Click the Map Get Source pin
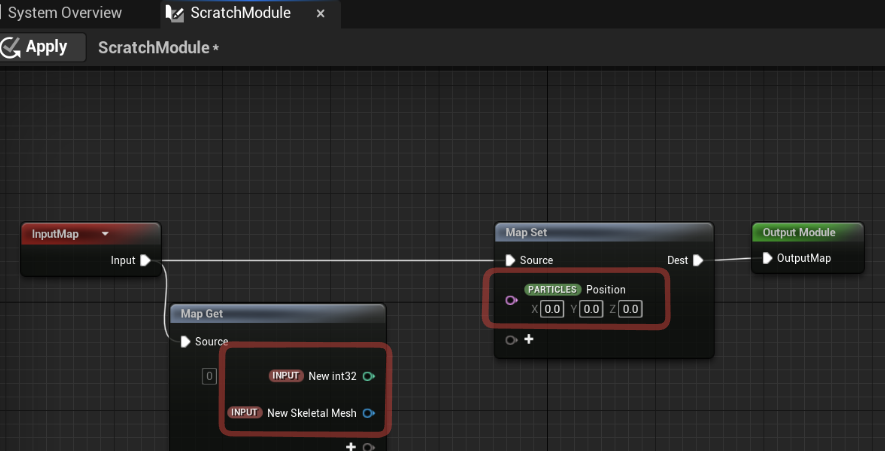This screenshot has height=451, width=885. coord(185,341)
